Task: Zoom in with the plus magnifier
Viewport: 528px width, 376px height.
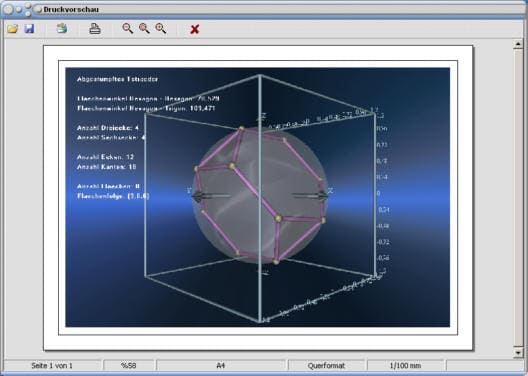Action: pyautogui.click(x=161, y=29)
